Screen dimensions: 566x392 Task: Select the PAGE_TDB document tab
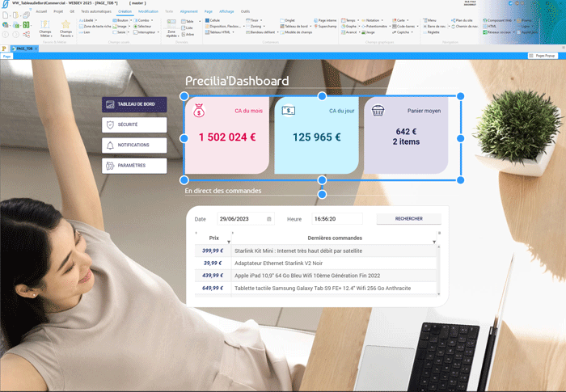pos(24,48)
